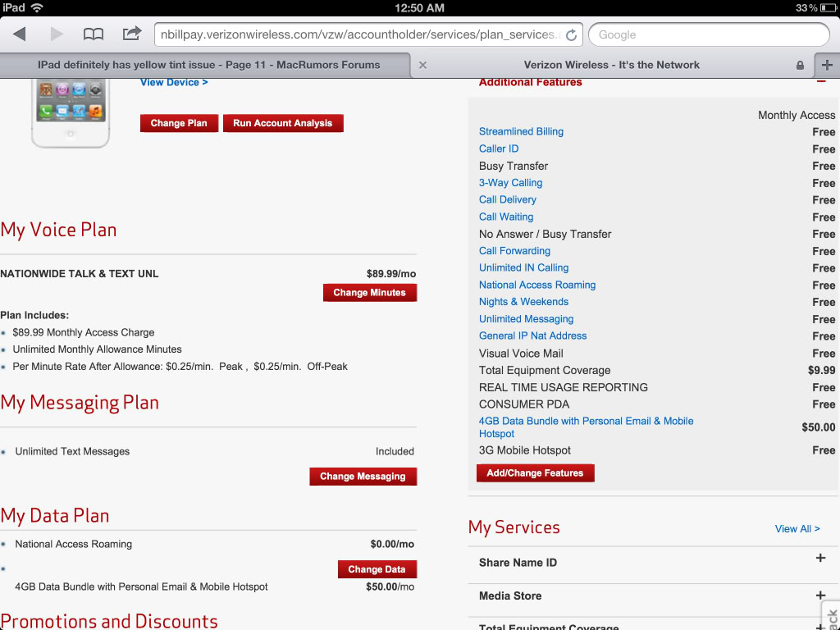Collapse the Additional Features section
The height and width of the screenshot is (630, 840).
[820, 82]
